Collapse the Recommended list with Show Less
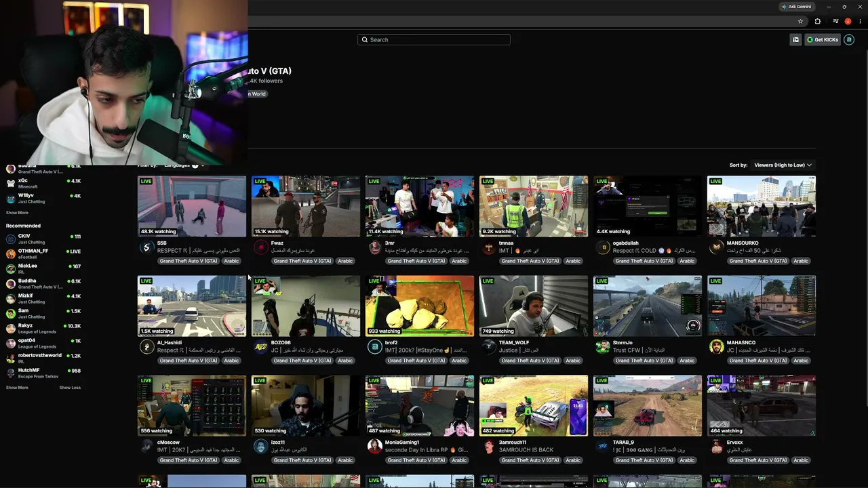Screen dimensions: 868x488 [70, 388]
